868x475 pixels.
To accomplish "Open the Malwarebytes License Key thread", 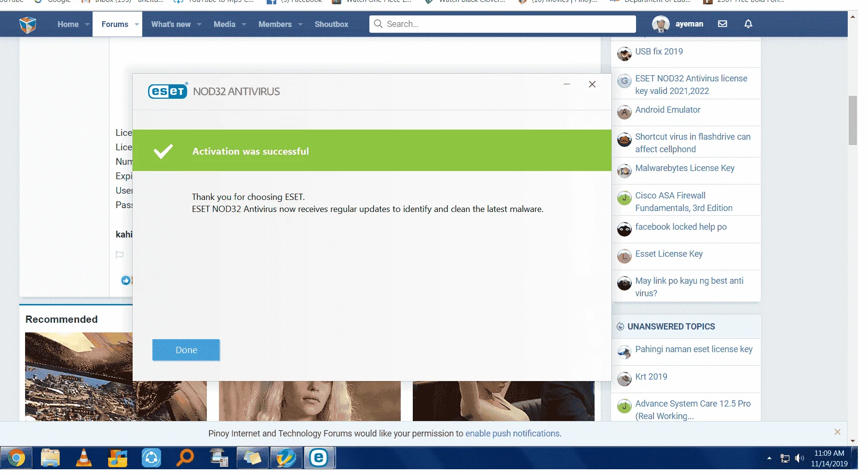I will (685, 168).
